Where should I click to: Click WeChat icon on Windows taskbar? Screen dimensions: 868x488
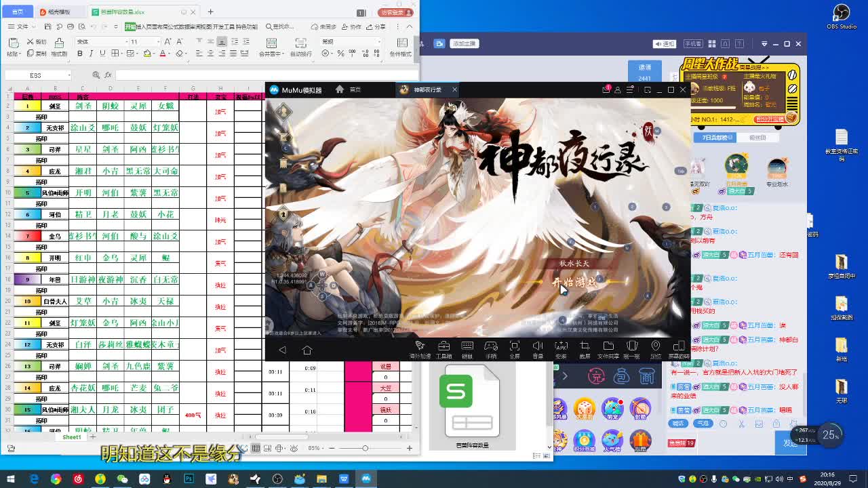122,479
